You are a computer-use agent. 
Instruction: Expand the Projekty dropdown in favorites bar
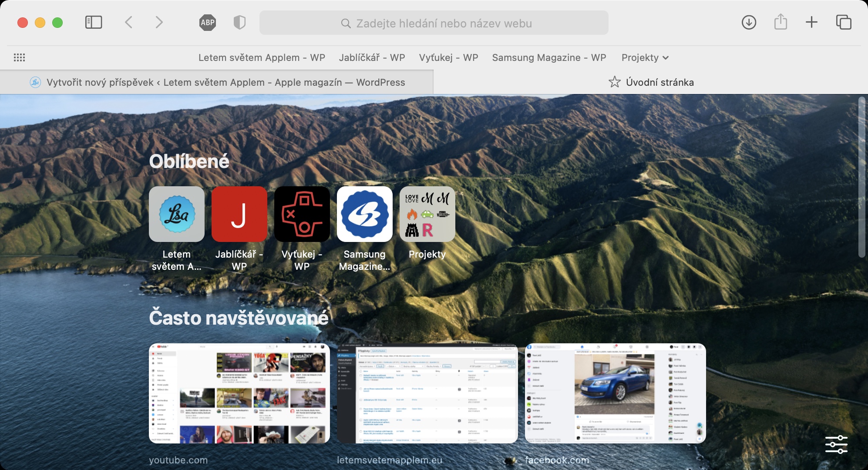coord(645,57)
